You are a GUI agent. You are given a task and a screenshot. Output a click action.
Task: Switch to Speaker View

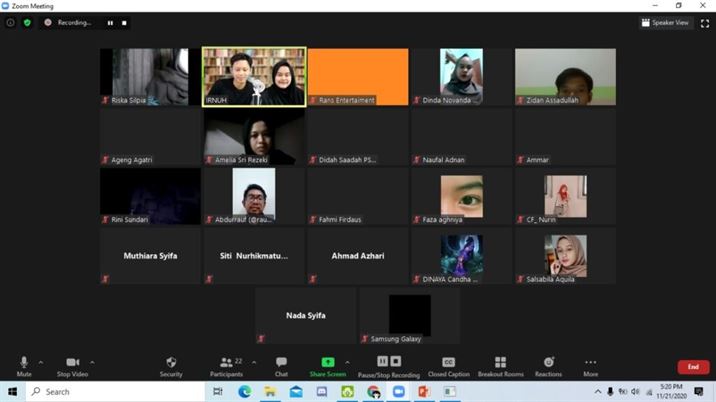click(665, 22)
